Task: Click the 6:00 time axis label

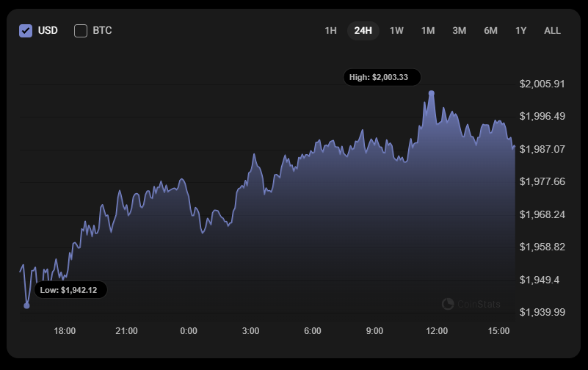Action: tap(313, 331)
